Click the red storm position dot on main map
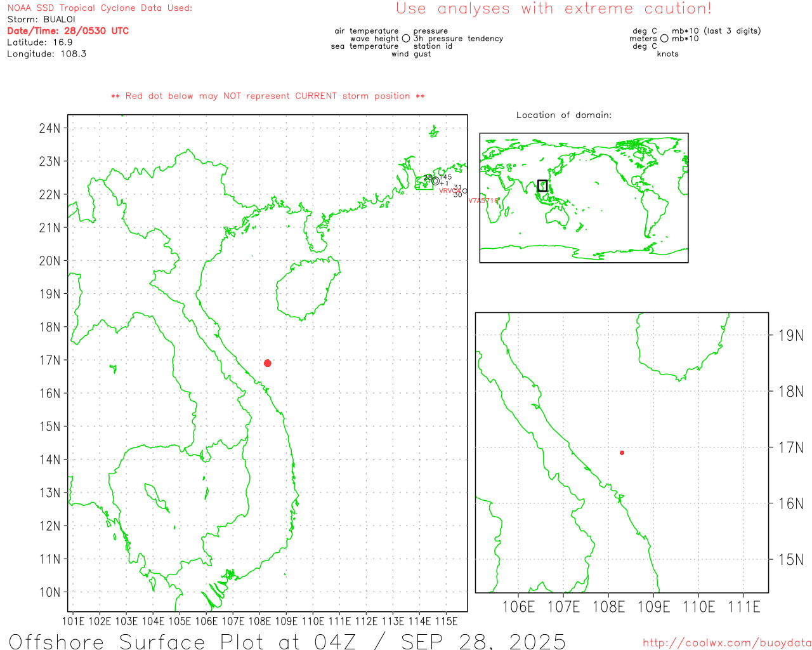 [x=267, y=363]
